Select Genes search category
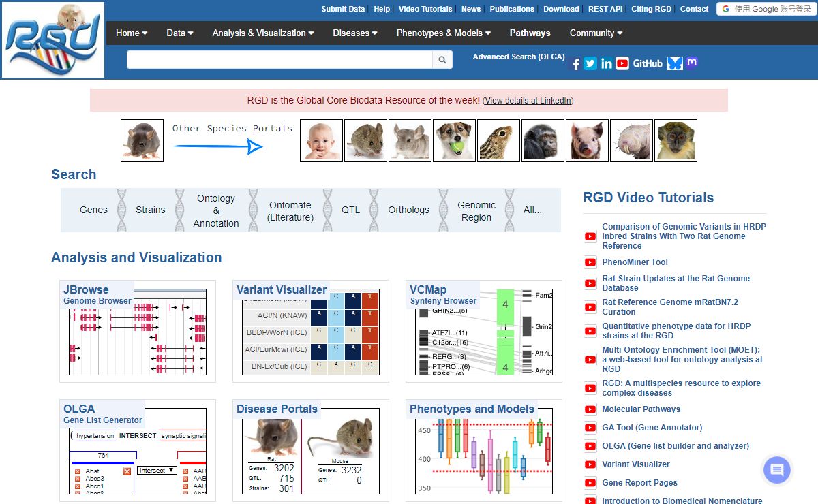 click(93, 210)
